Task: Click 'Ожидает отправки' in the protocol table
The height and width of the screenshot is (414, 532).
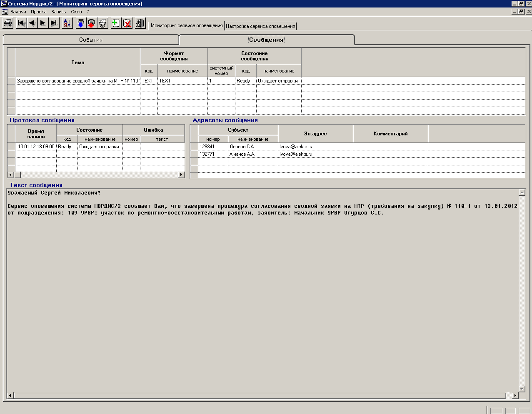Action: coord(100,147)
